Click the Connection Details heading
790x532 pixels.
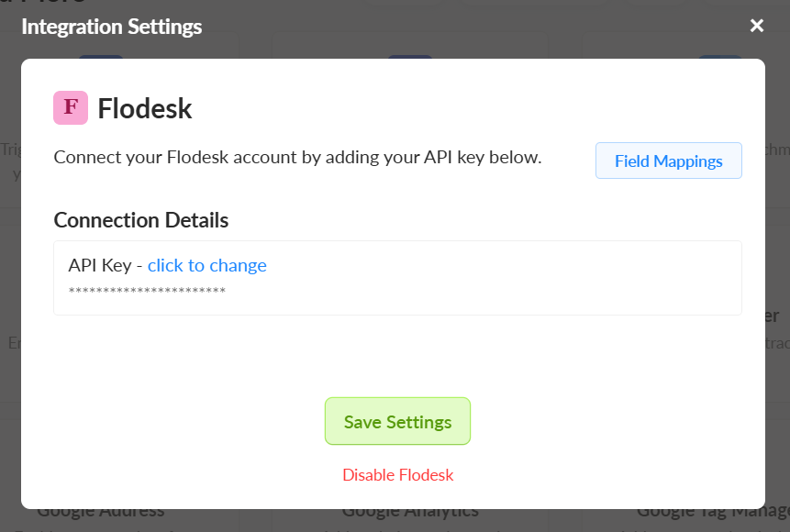coord(141,220)
